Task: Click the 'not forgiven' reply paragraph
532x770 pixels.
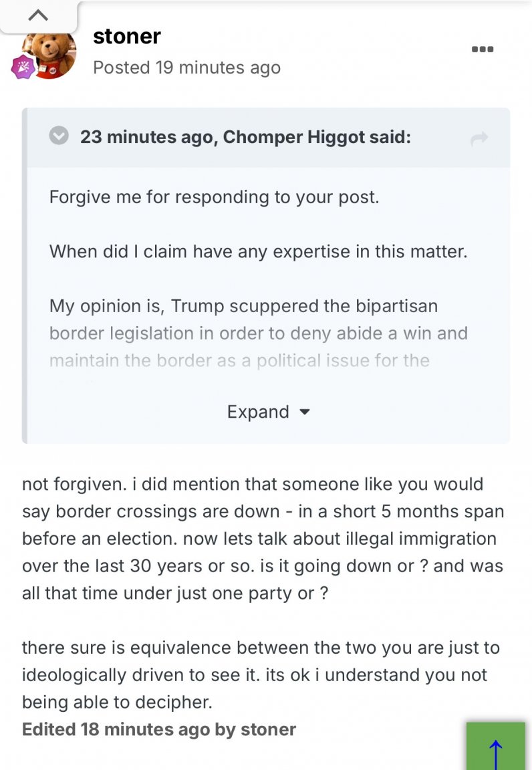Action: click(263, 539)
